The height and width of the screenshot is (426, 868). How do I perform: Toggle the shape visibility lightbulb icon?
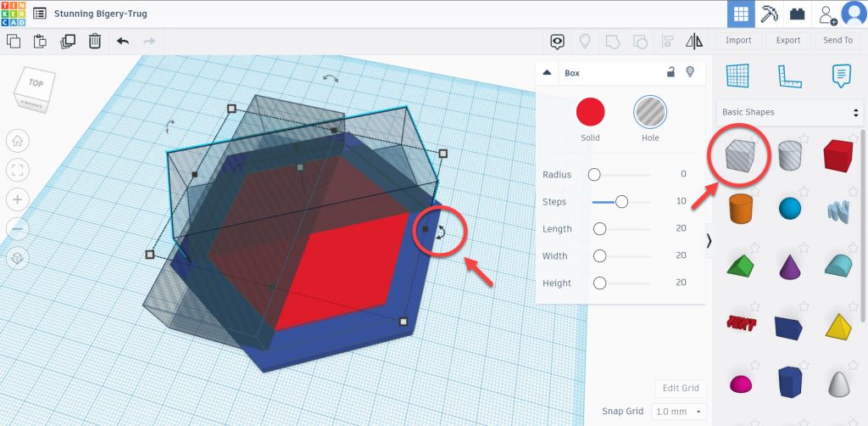[x=690, y=72]
